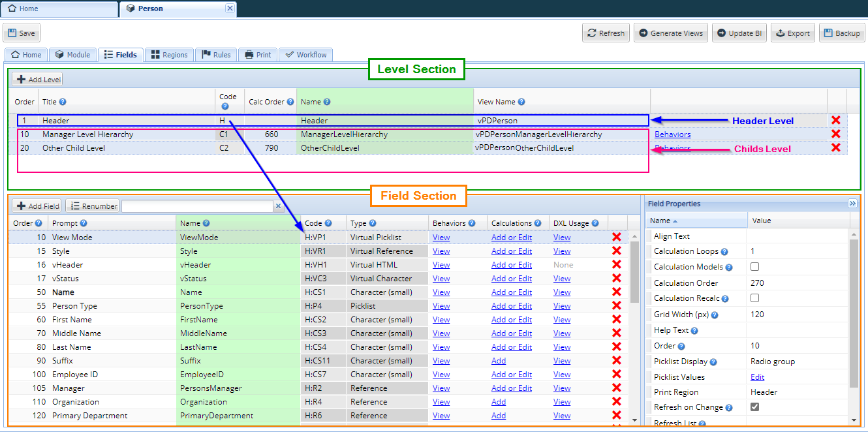The image size is (868, 432).
Task: View DXL Usage for Last Name
Action: pyautogui.click(x=562, y=347)
